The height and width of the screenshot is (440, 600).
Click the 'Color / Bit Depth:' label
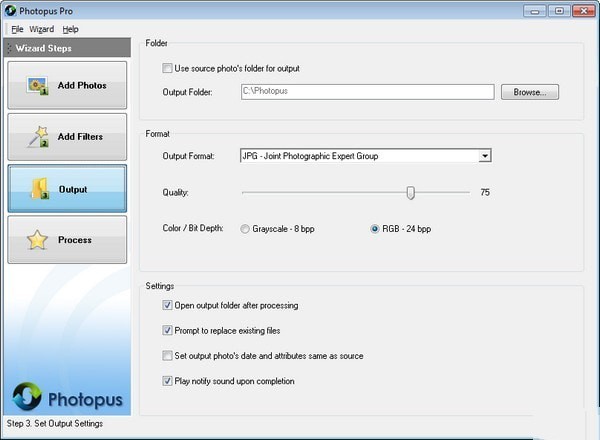193,228
